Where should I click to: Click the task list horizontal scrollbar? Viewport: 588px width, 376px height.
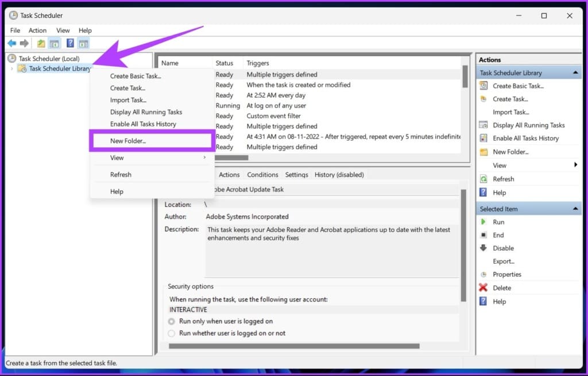232,158
